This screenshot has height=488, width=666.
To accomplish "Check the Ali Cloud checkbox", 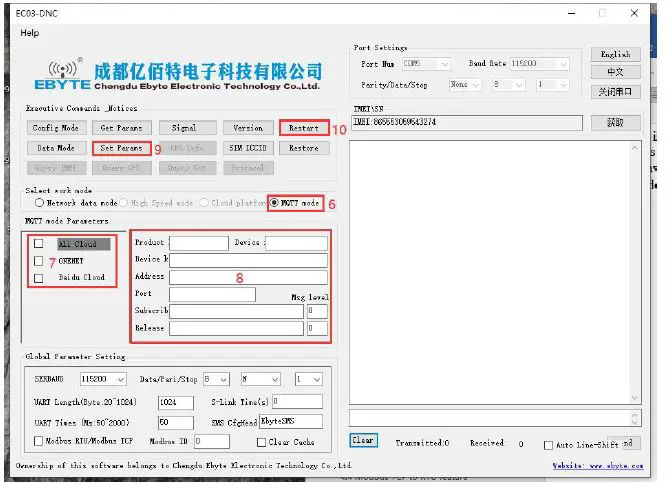I will click(x=39, y=243).
